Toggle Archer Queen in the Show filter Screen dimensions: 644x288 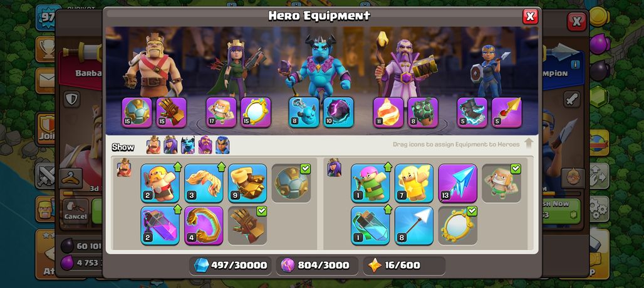click(170, 145)
